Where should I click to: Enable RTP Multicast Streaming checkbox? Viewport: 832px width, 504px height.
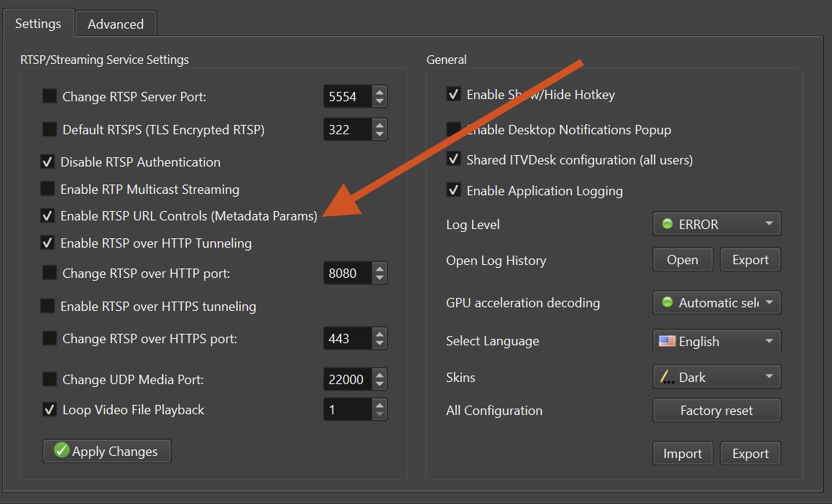point(47,190)
